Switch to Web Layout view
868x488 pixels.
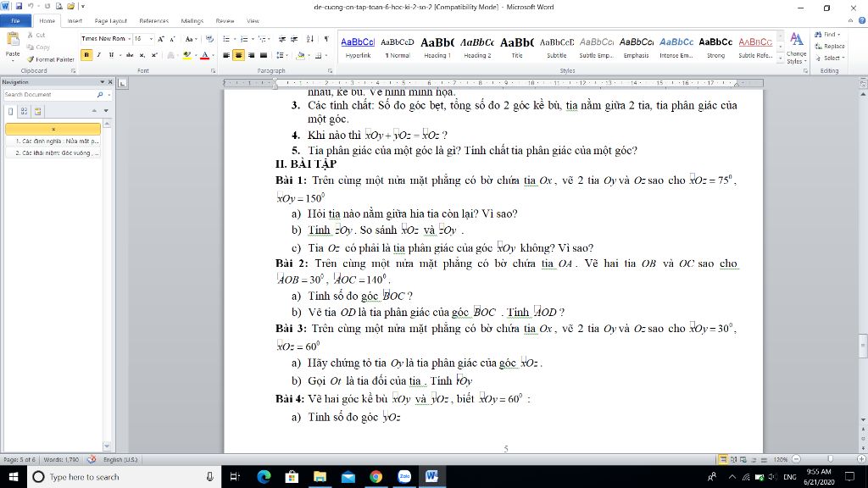pyautogui.click(x=743, y=459)
